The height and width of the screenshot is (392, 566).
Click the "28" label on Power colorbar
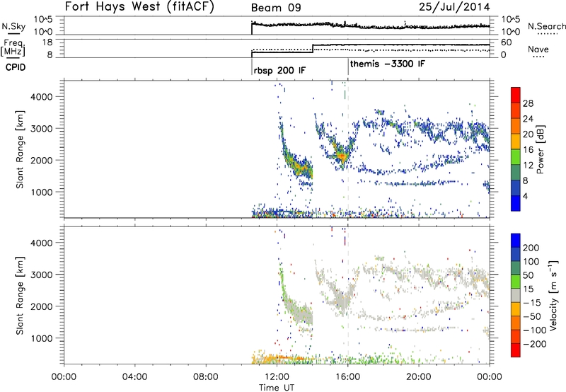528,103
